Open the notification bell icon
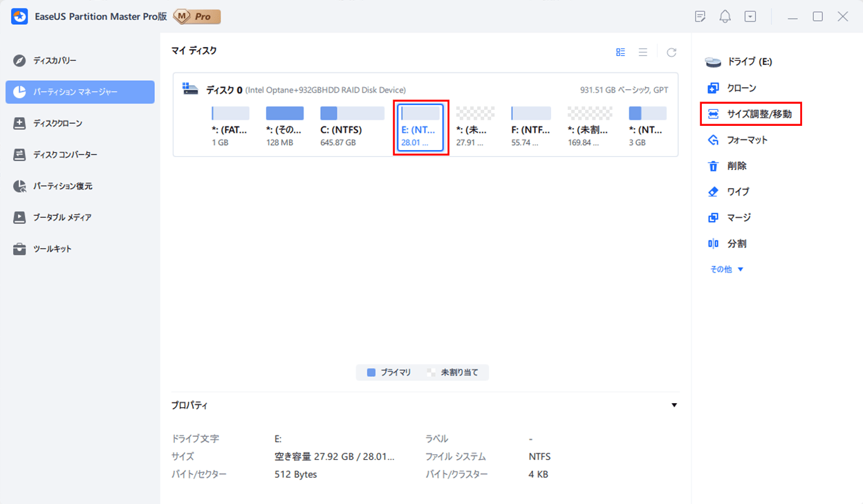 pyautogui.click(x=725, y=17)
